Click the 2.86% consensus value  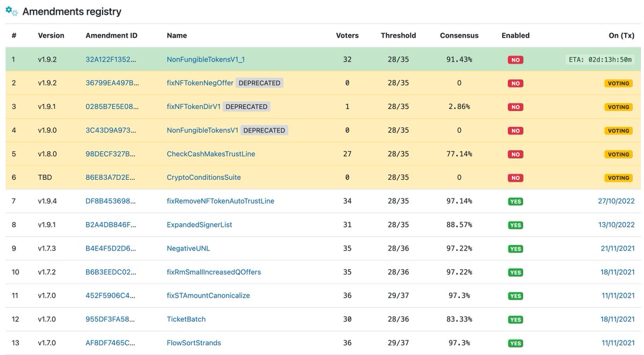click(x=459, y=107)
